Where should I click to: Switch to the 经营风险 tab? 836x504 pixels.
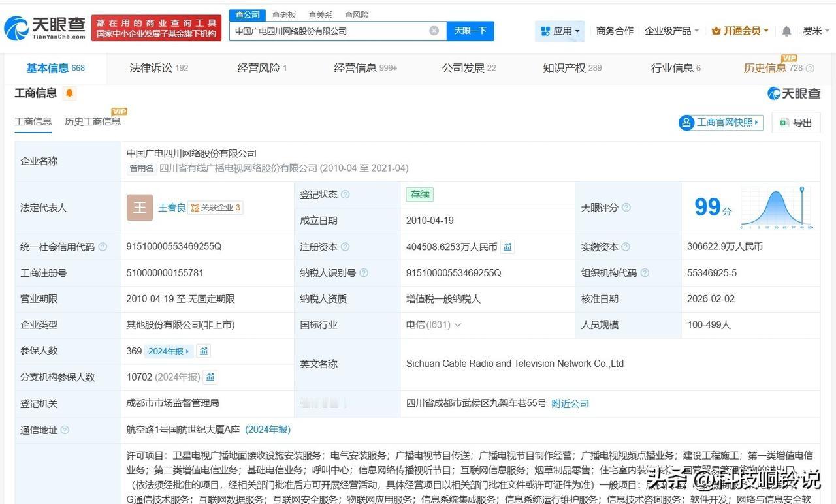pos(262,68)
